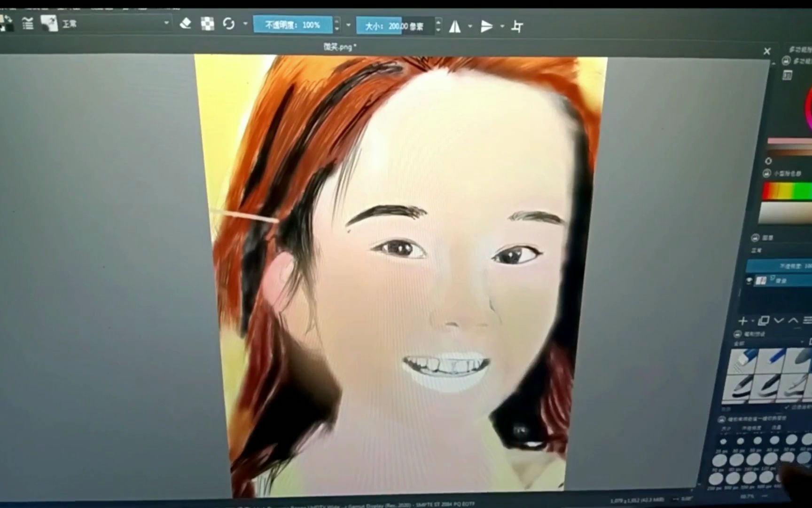Click the brush presets docker lock icon
The image size is (812, 508).
(737, 334)
